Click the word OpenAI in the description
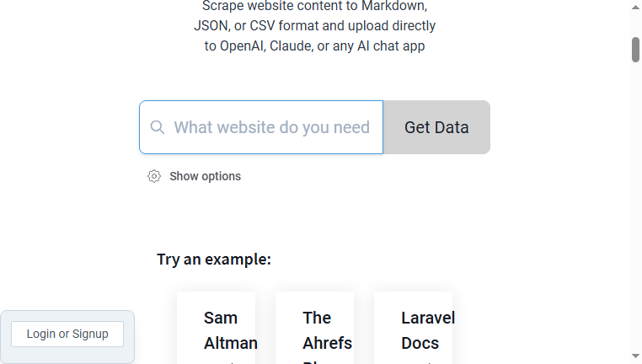 [243, 45]
